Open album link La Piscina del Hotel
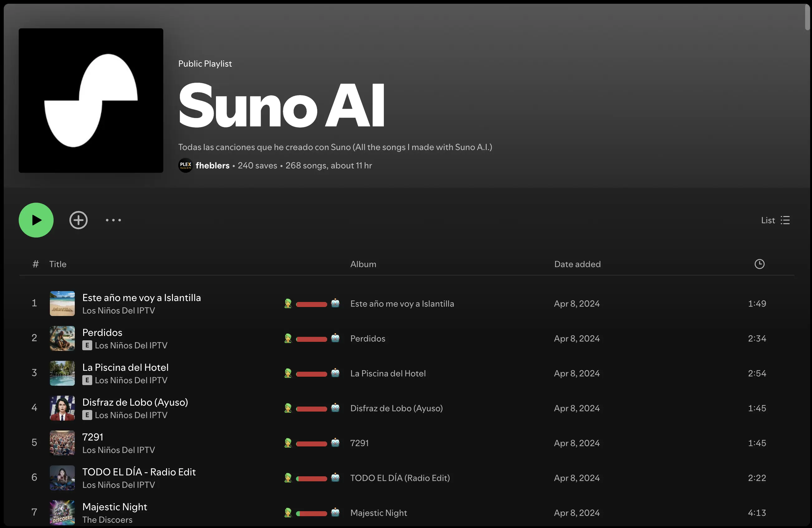The width and height of the screenshot is (812, 528). point(388,373)
